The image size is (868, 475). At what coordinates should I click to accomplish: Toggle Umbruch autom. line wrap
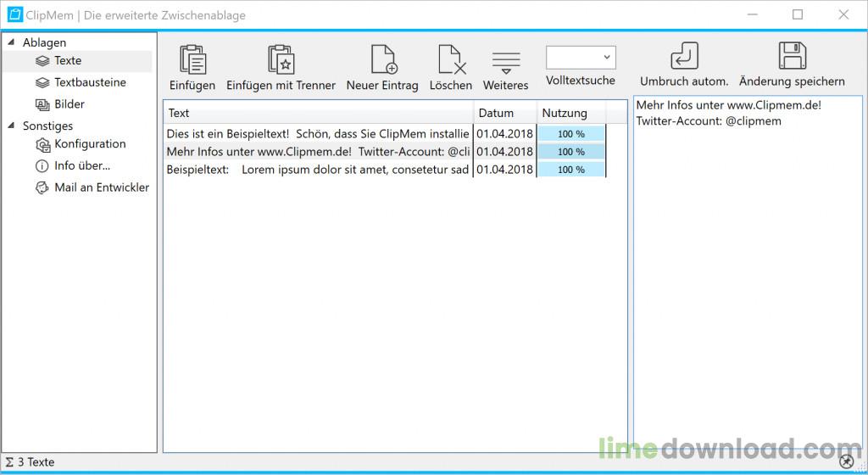tap(683, 57)
